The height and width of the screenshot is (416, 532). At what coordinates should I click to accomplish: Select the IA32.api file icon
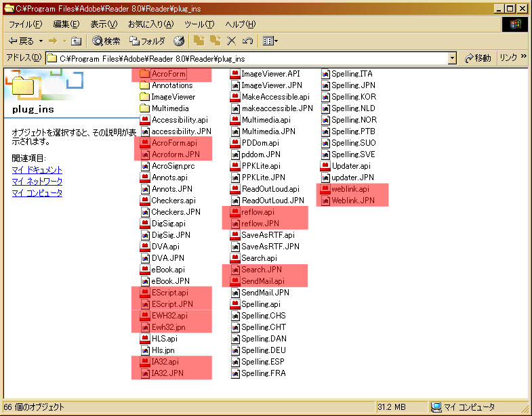pos(145,362)
